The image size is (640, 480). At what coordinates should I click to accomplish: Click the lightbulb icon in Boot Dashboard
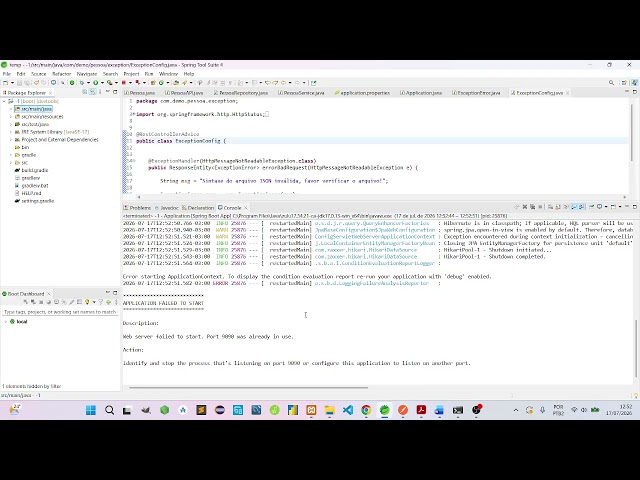pyautogui.click(x=87, y=302)
